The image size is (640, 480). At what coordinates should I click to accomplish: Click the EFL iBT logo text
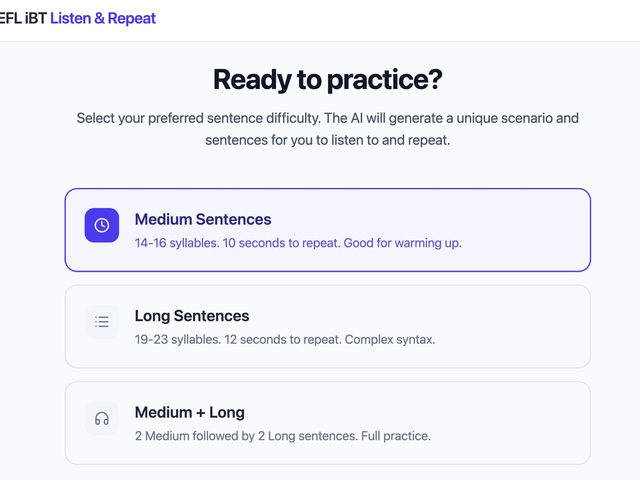(23, 18)
